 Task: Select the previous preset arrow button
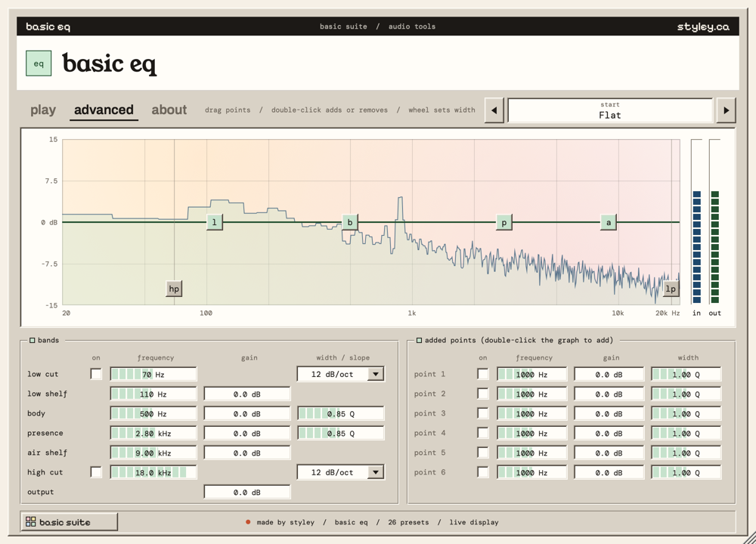tap(494, 110)
